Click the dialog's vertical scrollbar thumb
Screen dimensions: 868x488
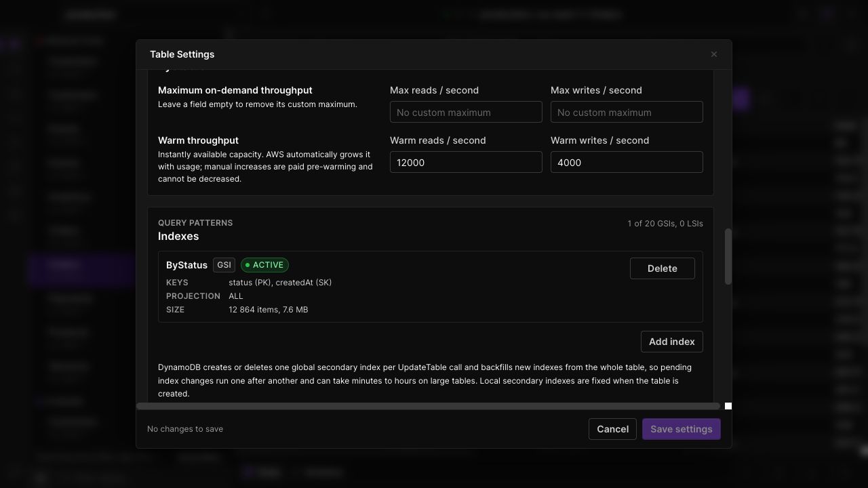coord(728,256)
